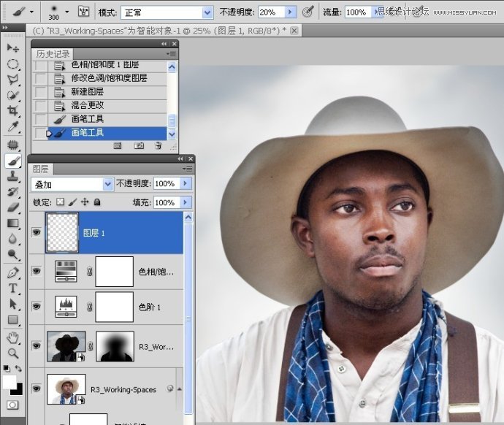Select the Blur tool
The image size is (504, 425).
click(13, 239)
